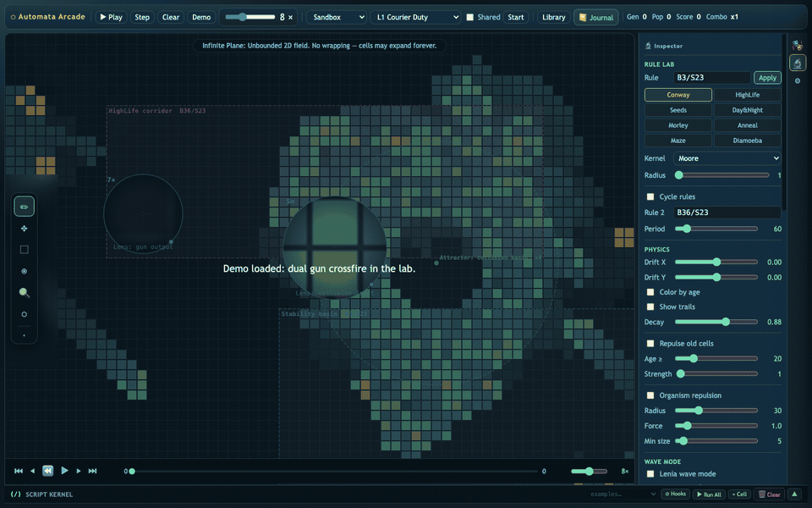The image size is (812, 508).
Task: Click the Automata Arcade logo
Action: coord(47,17)
